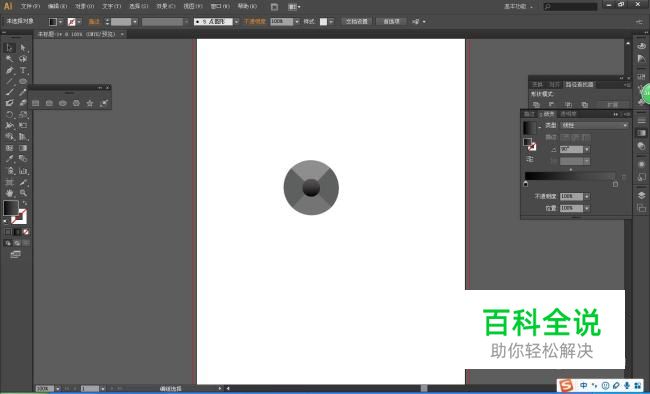
Task: Select the Direct Selection tool
Action: pyautogui.click(x=23, y=48)
